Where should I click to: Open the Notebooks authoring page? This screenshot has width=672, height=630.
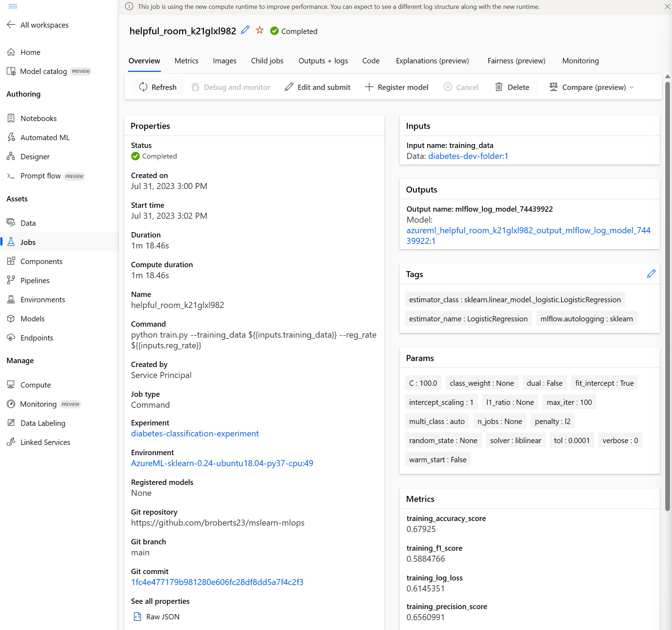tap(39, 118)
